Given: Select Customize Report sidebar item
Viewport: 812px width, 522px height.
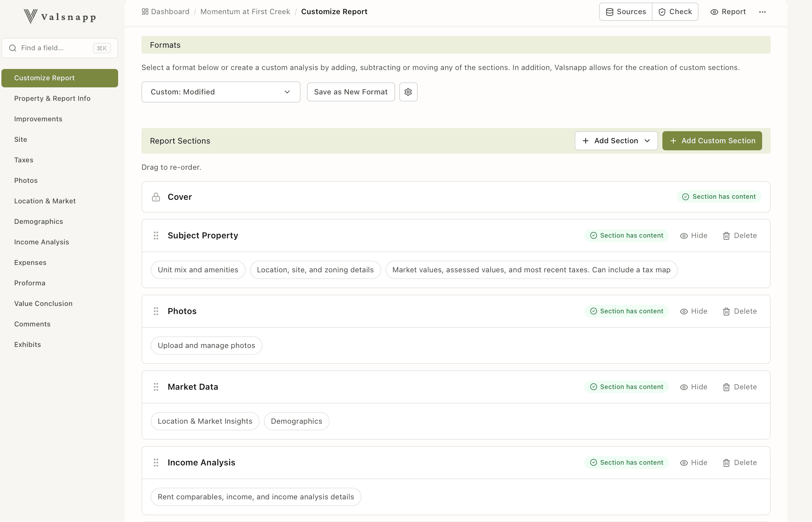Looking at the screenshot, I should click(x=60, y=78).
